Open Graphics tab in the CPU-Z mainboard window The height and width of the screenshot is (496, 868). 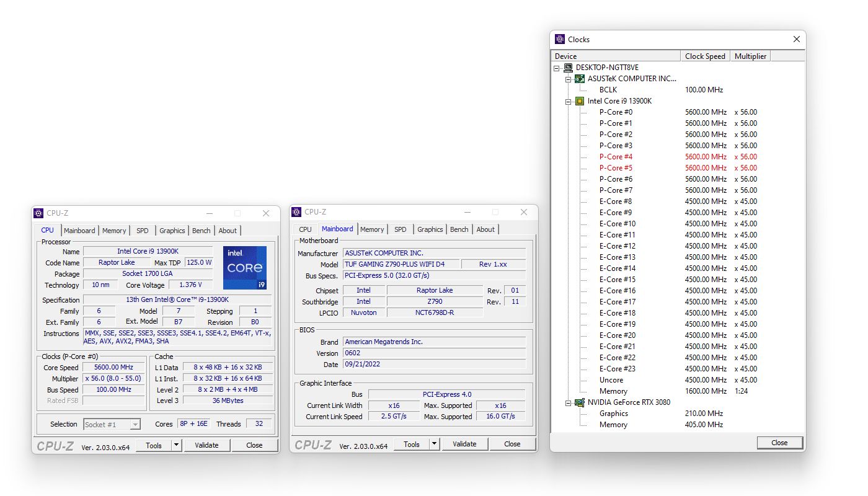point(430,229)
